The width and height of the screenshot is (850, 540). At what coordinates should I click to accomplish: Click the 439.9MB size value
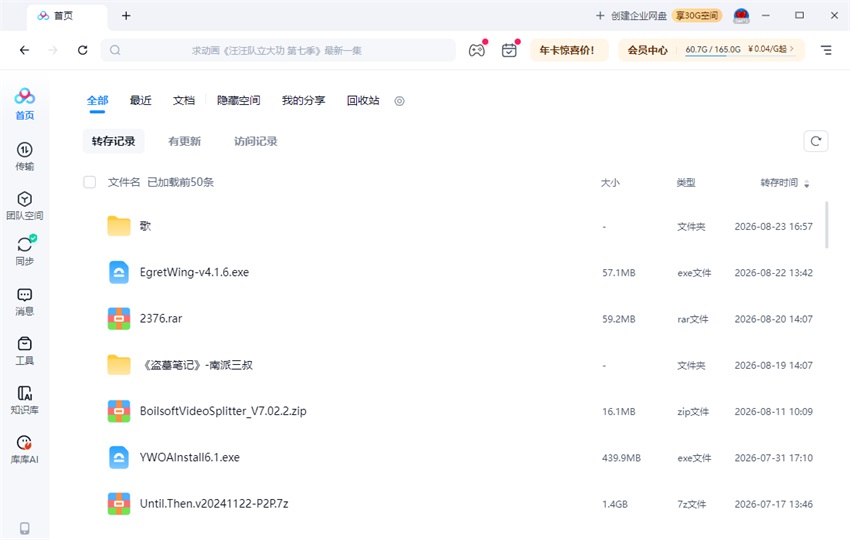pyautogui.click(x=621, y=458)
